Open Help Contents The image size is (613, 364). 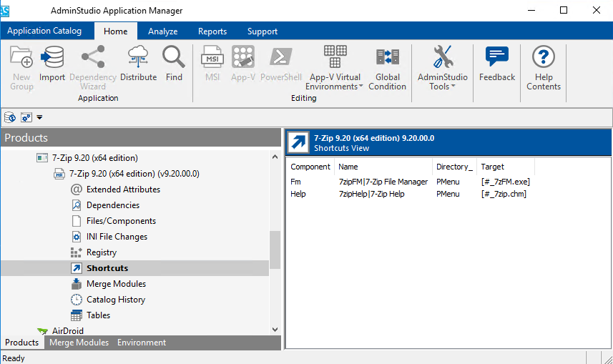point(544,57)
